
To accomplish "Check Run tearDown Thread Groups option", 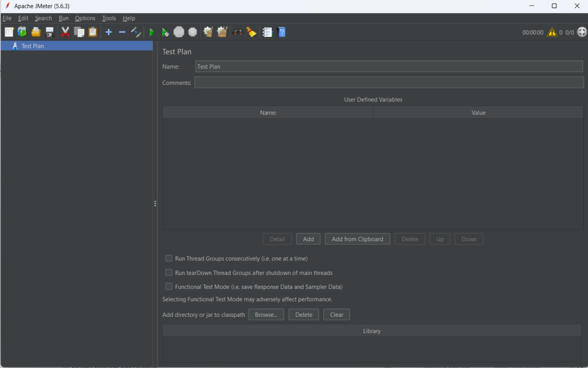I will pyautogui.click(x=169, y=273).
